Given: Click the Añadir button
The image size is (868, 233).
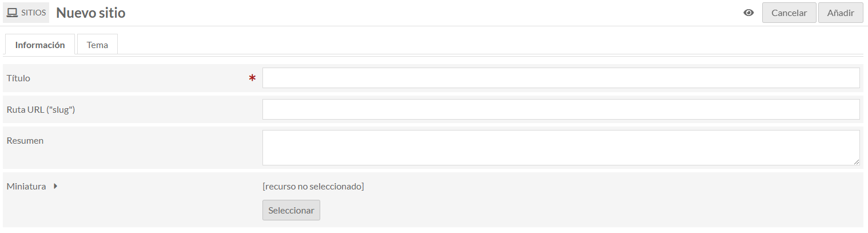Looking at the screenshot, I should 841,13.
